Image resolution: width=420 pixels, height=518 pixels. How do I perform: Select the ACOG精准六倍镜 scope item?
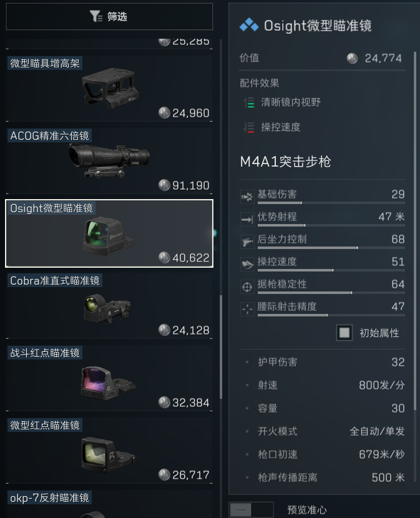click(109, 161)
